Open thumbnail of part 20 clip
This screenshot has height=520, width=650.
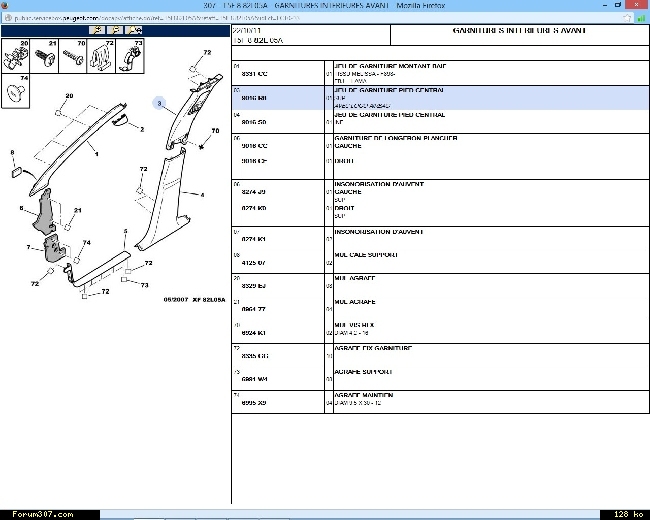[x=16, y=56]
